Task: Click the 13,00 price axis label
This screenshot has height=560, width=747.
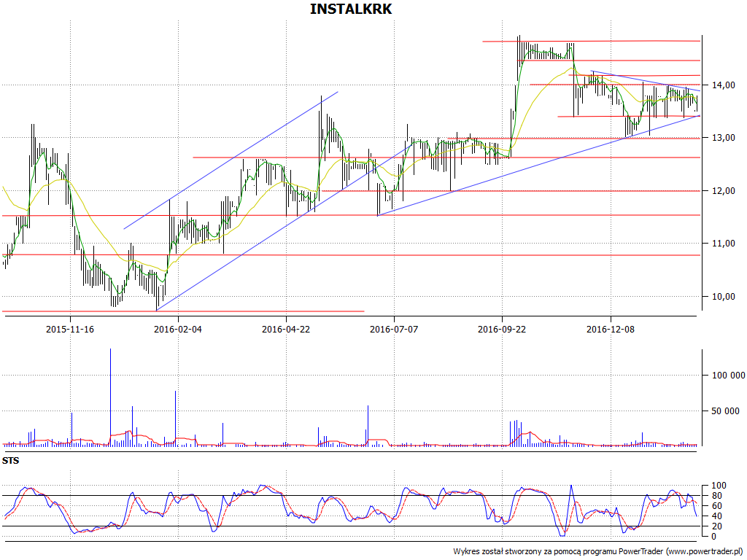Action: click(724, 138)
